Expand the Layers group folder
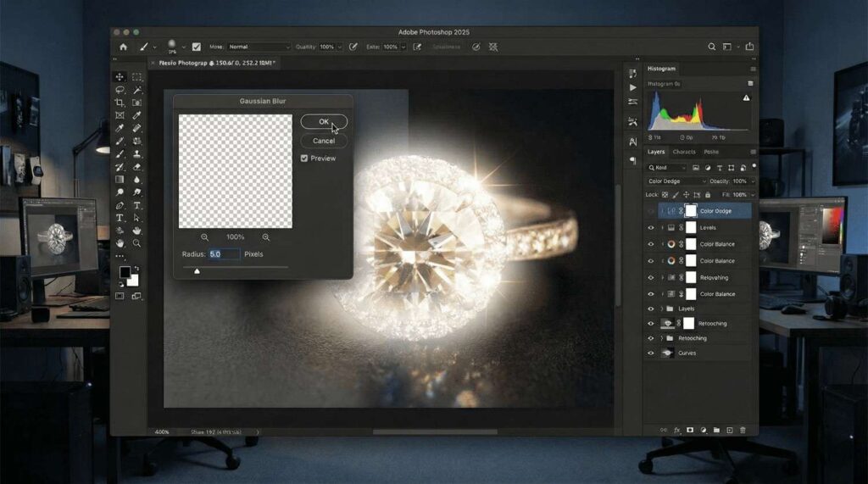Image resolution: width=868 pixels, height=484 pixels. pyautogui.click(x=661, y=309)
